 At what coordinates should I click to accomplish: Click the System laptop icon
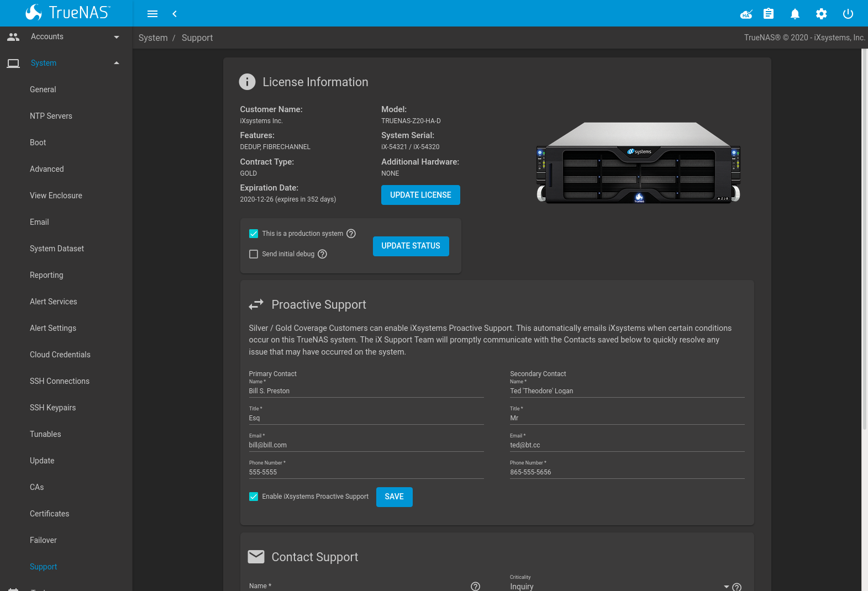click(13, 64)
